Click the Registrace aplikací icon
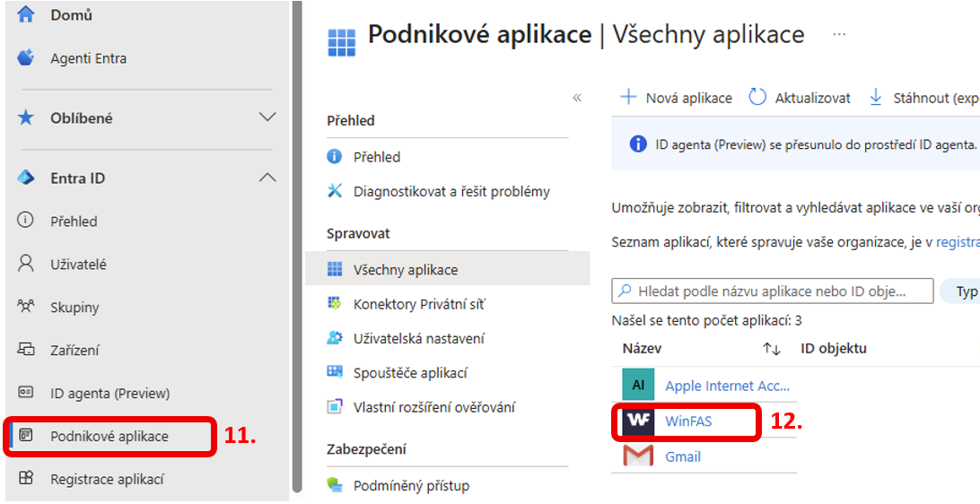Screen dimensions: 980x504 click(26, 479)
